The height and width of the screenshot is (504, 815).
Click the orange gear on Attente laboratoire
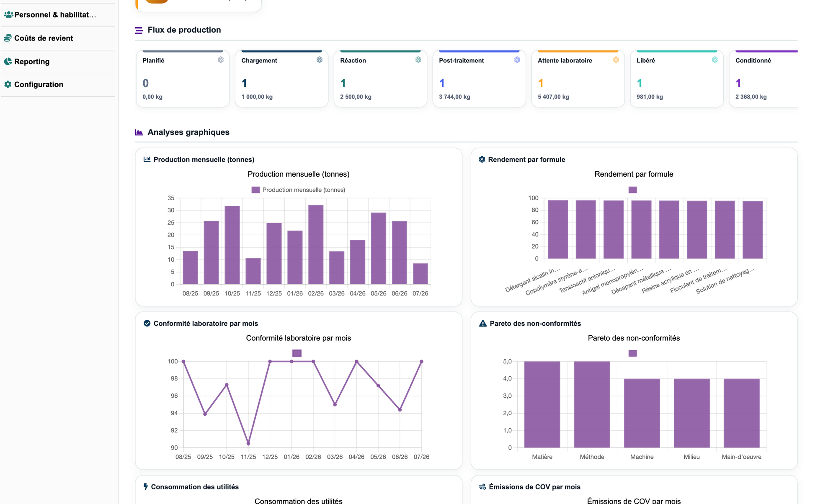pyautogui.click(x=616, y=60)
